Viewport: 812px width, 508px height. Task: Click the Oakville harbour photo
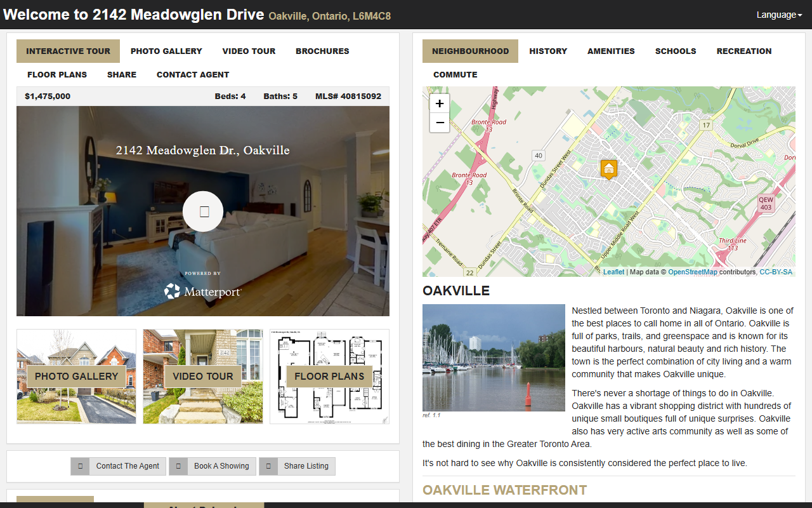point(494,358)
